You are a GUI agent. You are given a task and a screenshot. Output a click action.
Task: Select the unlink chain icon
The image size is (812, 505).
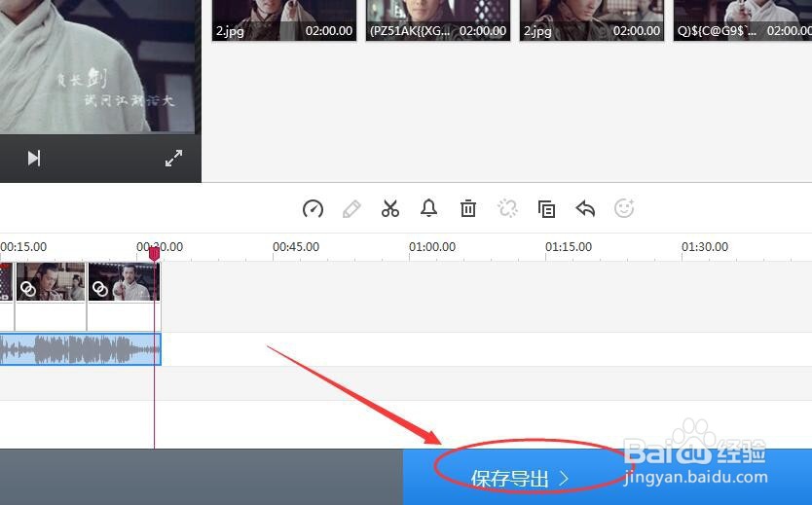tap(507, 208)
